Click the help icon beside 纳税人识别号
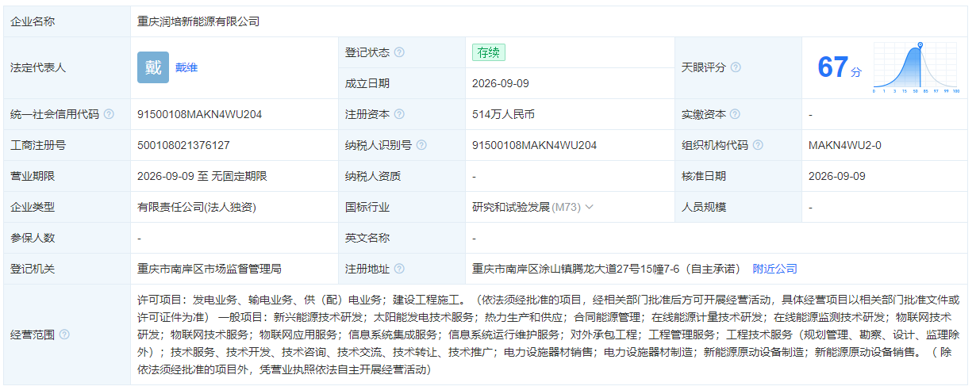Image resolution: width=980 pixels, height=390 pixels. tap(421, 145)
